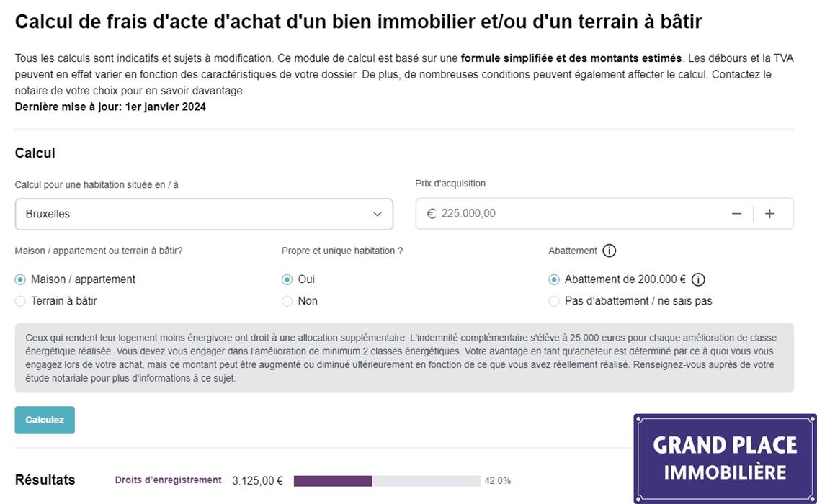Expand region list using the chevron arrow

point(378,214)
